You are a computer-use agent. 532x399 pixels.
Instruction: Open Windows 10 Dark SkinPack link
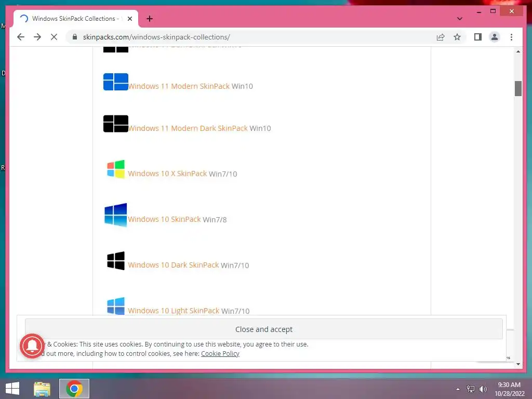pos(174,265)
